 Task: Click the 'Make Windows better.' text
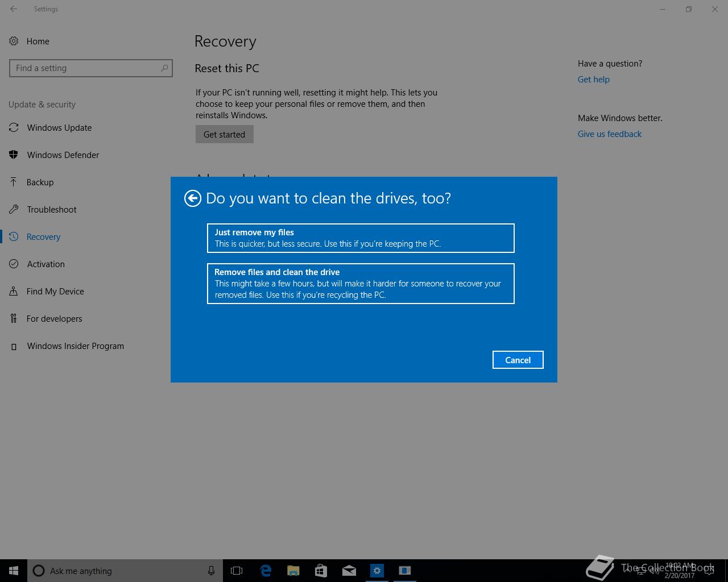(x=620, y=118)
